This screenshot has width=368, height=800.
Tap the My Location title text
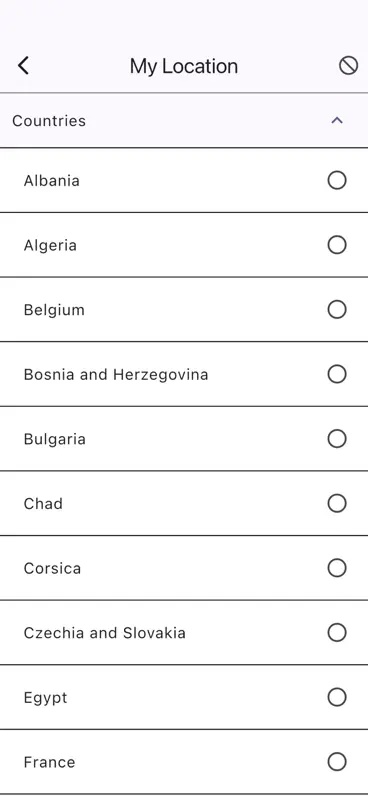tap(184, 66)
